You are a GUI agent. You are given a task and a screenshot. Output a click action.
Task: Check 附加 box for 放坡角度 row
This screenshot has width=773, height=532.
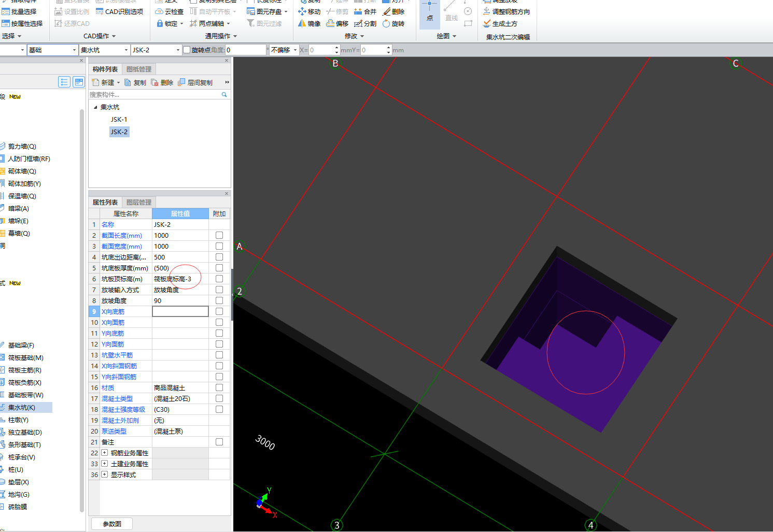[x=219, y=300]
